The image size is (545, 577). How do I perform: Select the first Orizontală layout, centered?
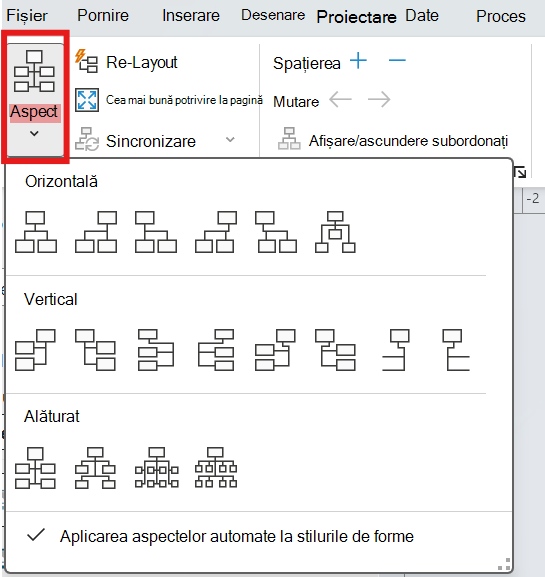click(36, 232)
